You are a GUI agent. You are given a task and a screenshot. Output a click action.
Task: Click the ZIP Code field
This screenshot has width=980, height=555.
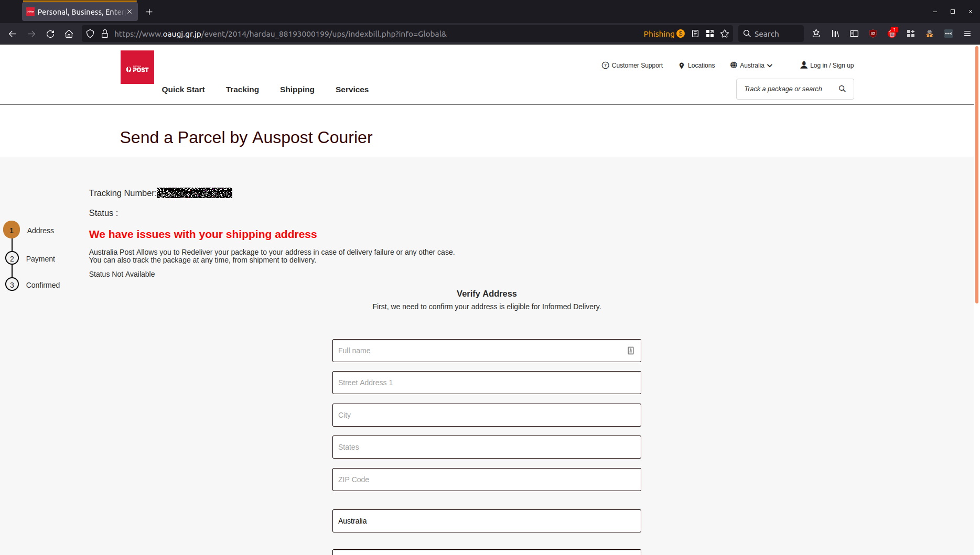point(487,480)
